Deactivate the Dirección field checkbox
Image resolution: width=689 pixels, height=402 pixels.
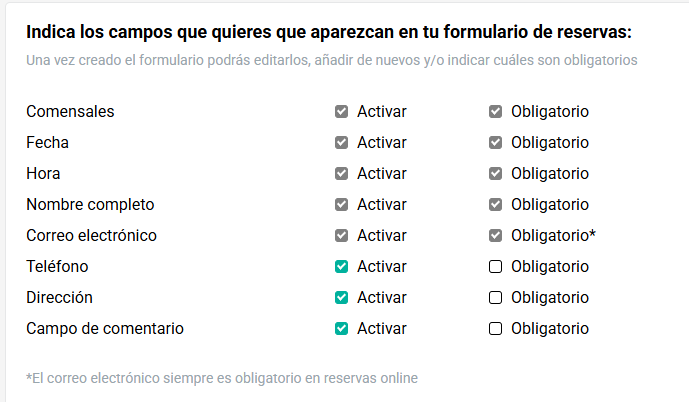pos(341,298)
